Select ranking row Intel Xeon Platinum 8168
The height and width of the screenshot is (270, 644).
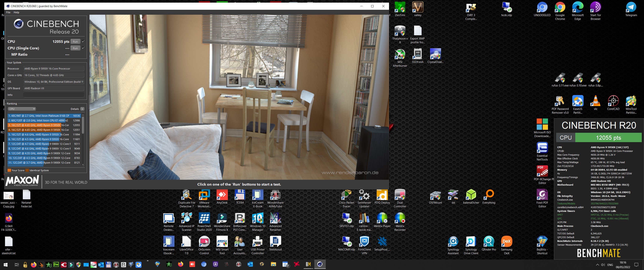pos(44,116)
